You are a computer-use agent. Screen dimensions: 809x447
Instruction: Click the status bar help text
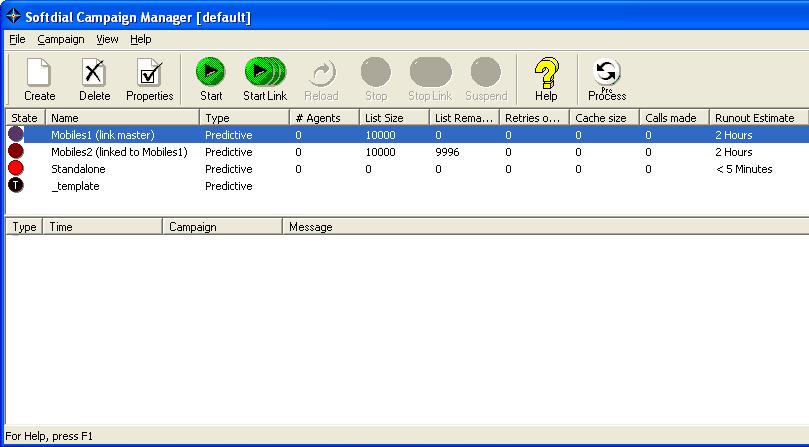click(x=49, y=436)
